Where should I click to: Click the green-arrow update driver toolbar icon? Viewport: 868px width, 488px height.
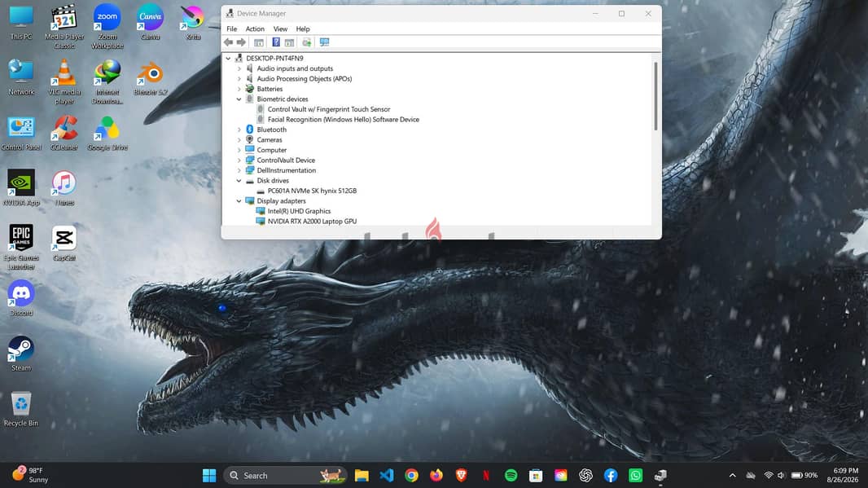[306, 42]
